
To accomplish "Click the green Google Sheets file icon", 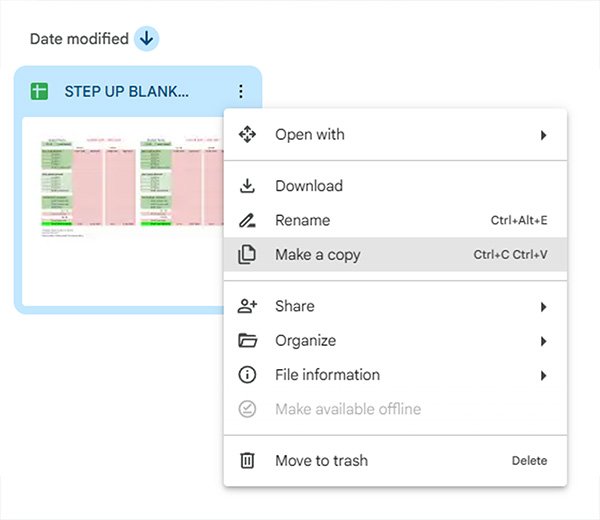I will 39,92.
